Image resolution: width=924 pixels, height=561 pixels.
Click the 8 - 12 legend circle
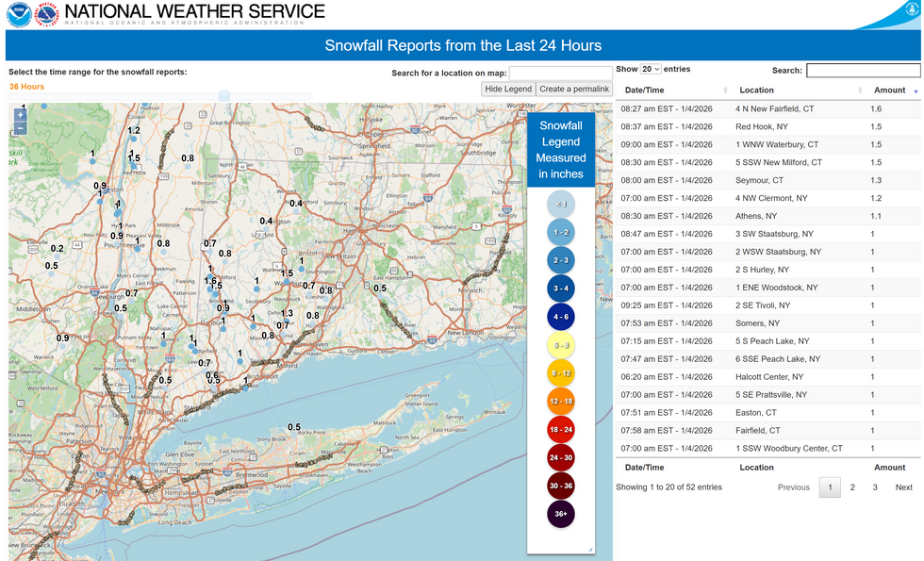tap(560, 373)
